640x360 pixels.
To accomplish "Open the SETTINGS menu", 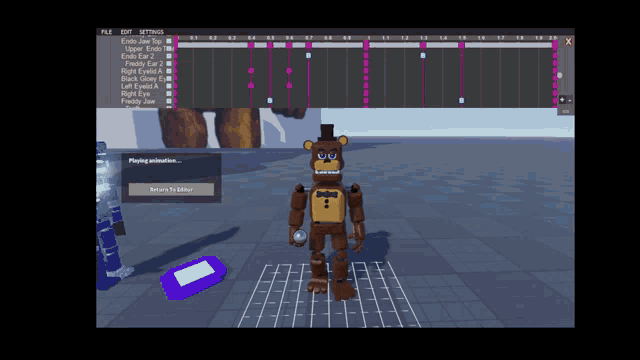I will (151, 32).
